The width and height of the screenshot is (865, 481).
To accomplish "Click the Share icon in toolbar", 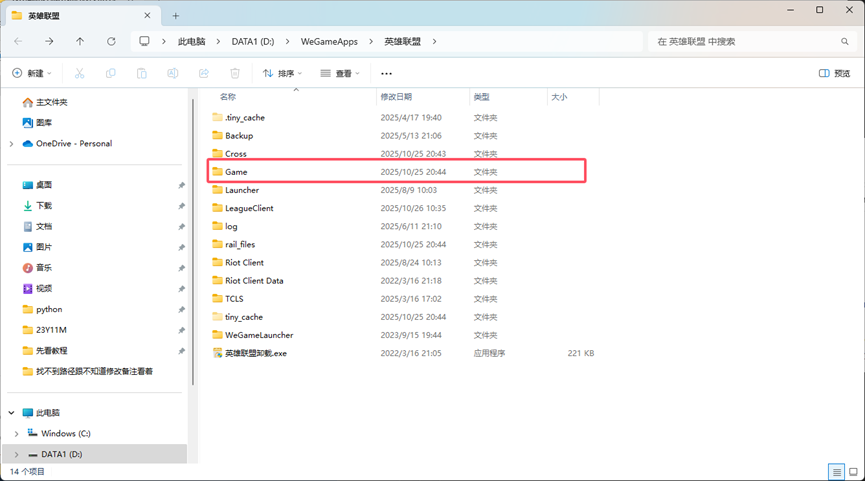I will click(x=204, y=73).
